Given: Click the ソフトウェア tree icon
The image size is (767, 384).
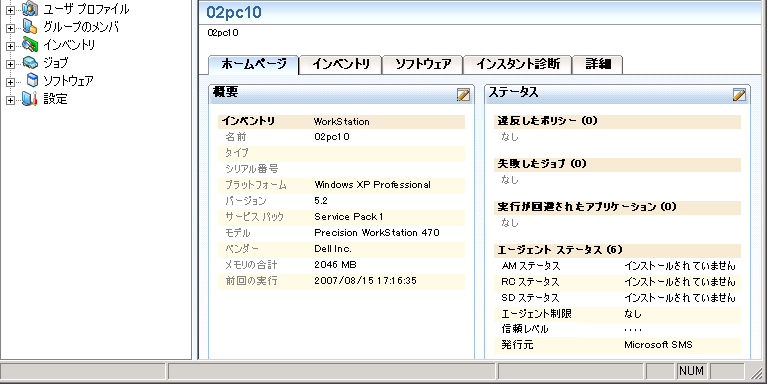Looking at the screenshot, I should (32, 81).
